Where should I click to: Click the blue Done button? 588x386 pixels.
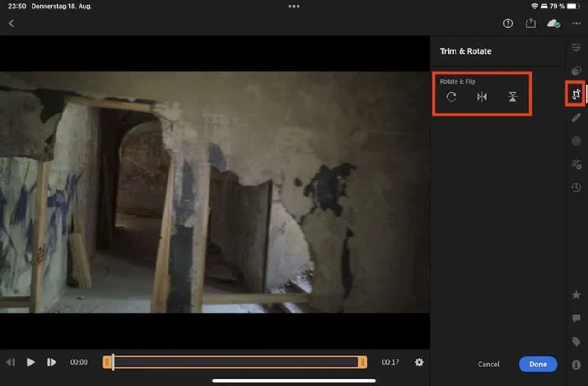538,364
